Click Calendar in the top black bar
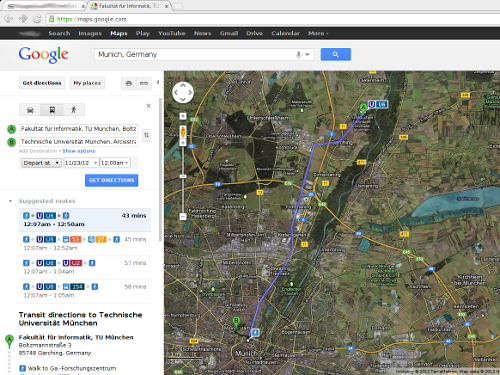 point(285,33)
